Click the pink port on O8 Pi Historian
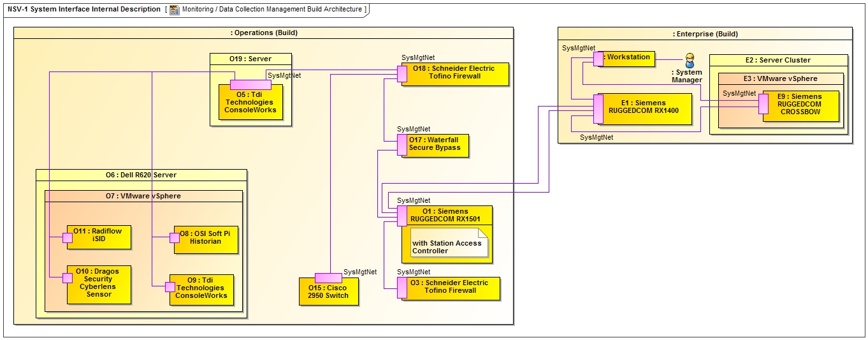 (175, 238)
